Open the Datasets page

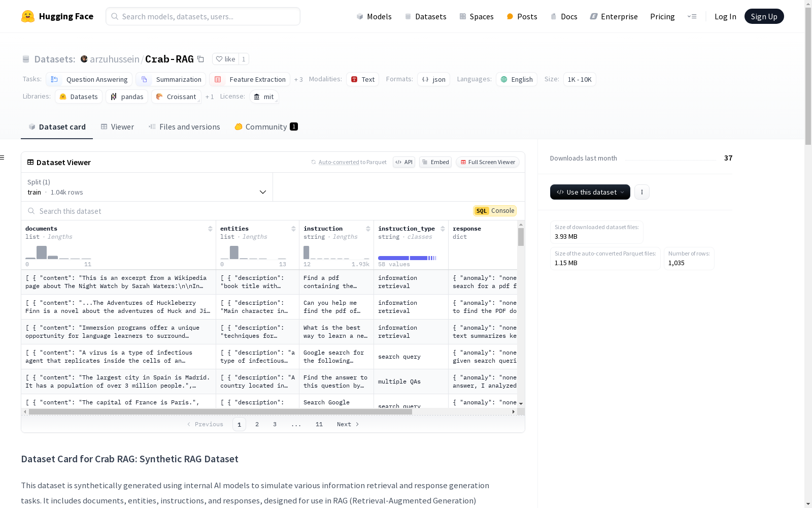click(425, 16)
